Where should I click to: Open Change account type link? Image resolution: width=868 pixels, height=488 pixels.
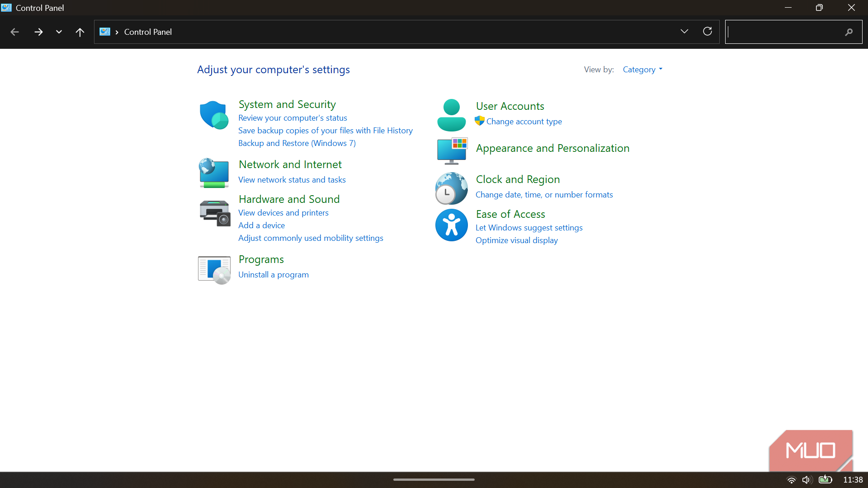click(524, 122)
